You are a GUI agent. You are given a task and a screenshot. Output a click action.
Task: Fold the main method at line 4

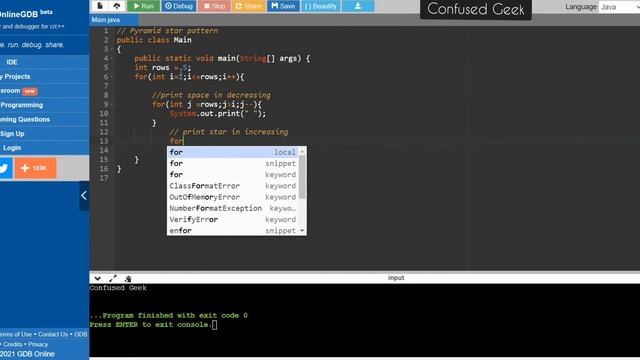pos(111,58)
